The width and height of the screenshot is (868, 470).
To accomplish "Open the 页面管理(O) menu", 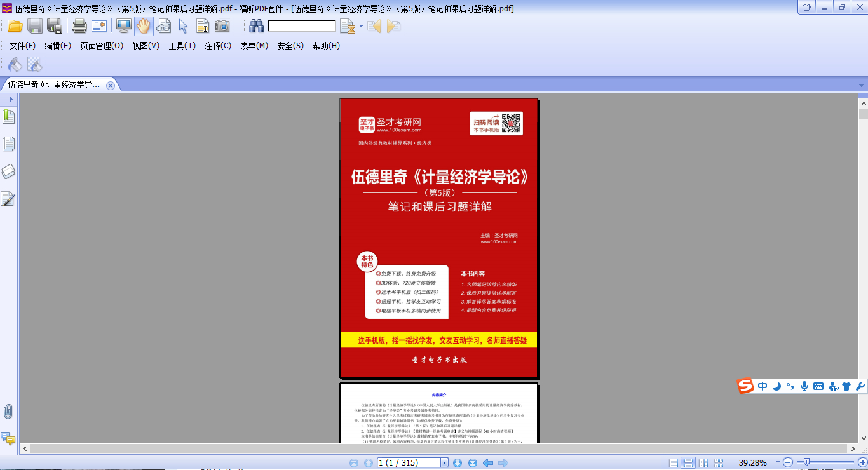I will click(102, 46).
